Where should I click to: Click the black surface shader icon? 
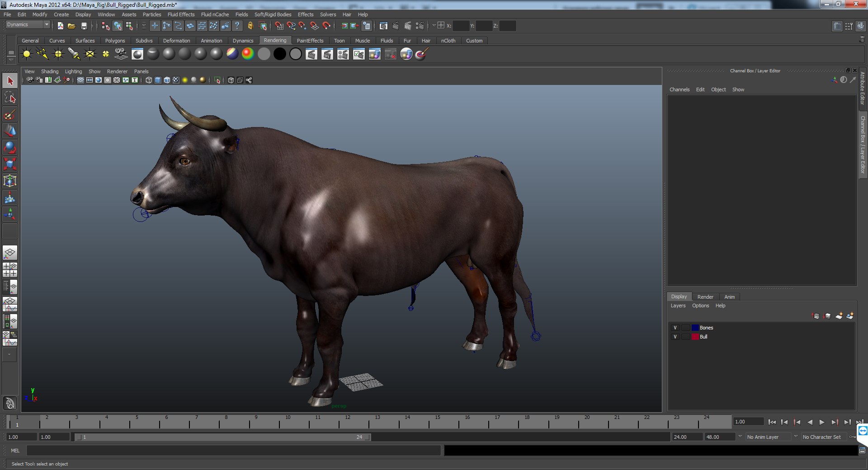280,54
